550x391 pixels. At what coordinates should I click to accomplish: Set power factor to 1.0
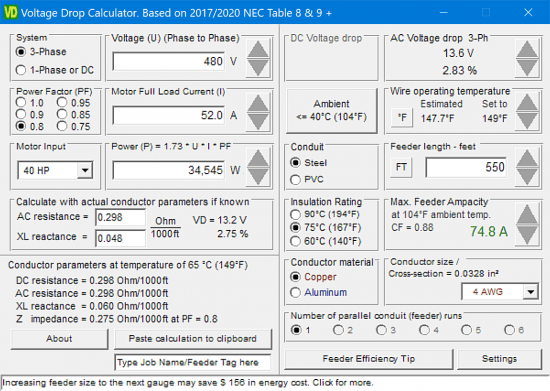coord(30,103)
